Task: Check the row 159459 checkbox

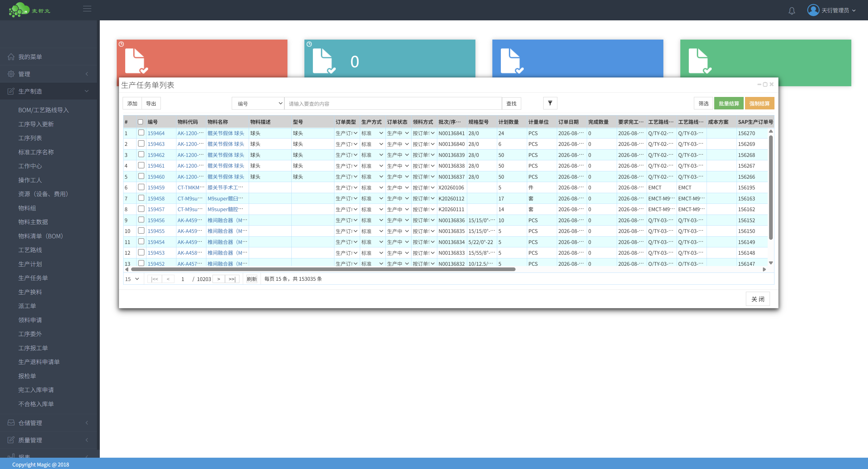Action: (141, 187)
